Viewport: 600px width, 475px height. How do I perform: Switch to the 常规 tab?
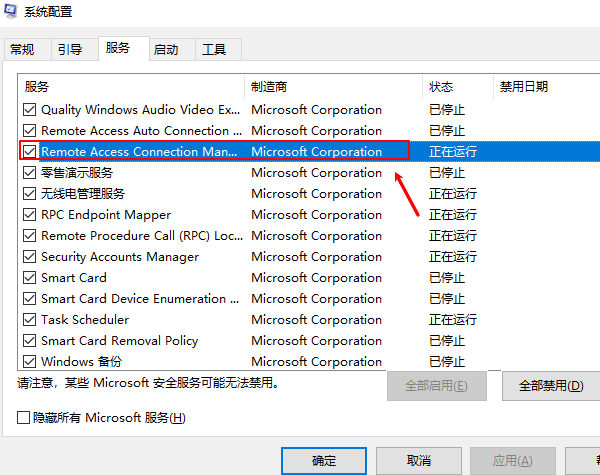(22, 49)
